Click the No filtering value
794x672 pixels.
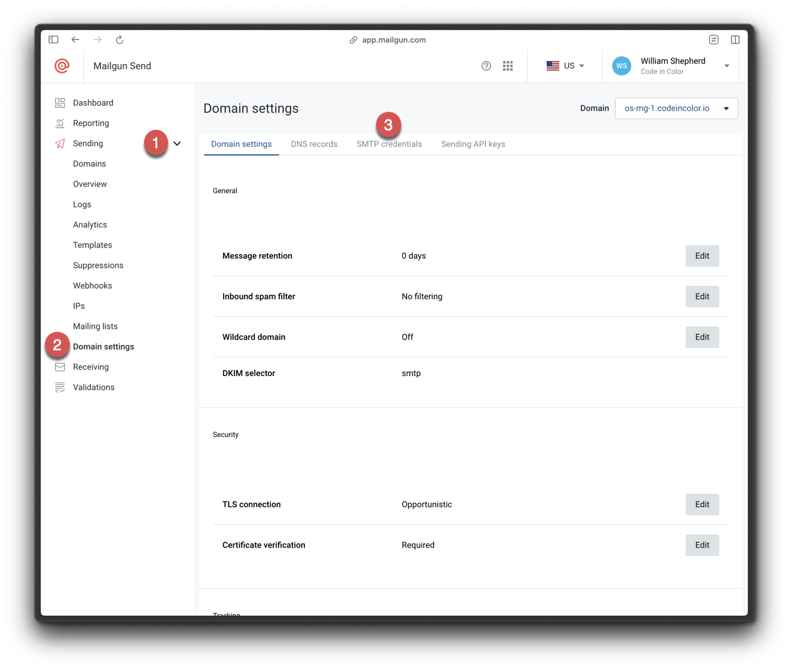pos(422,297)
